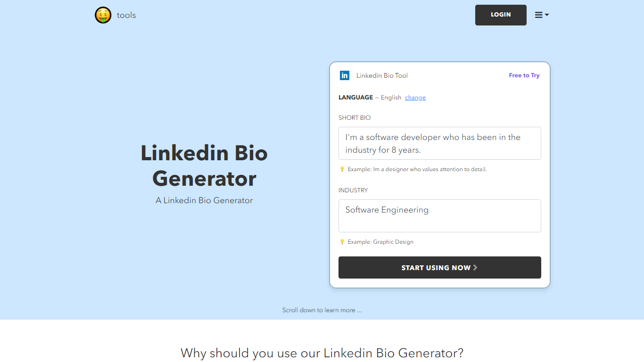Open the hamburger menu dropdown
Viewport: 644px width, 362px height.
coord(542,15)
